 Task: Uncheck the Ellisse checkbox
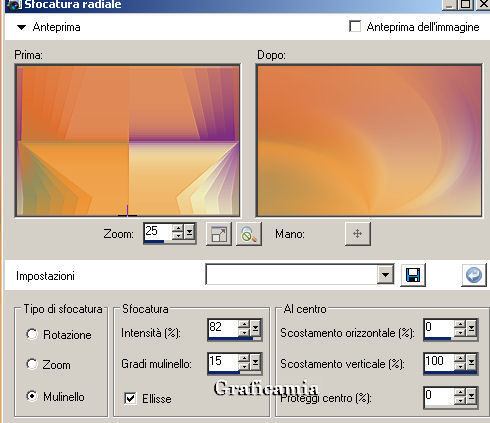click(x=130, y=398)
